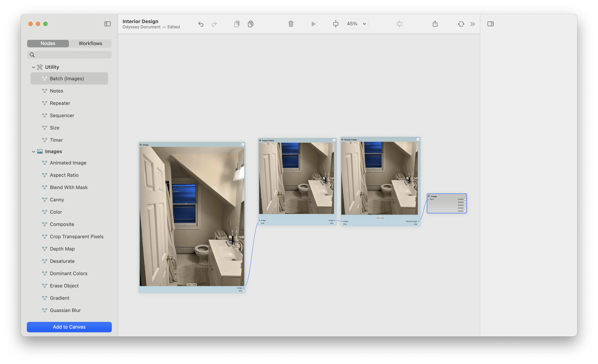The height and width of the screenshot is (364, 598).
Task: Switch to the Workflows tab
Action: [x=90, y=43]
